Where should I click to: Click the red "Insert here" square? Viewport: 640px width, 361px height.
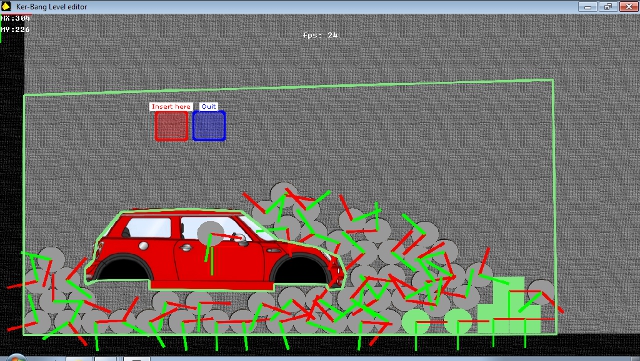tap(171, 126)
